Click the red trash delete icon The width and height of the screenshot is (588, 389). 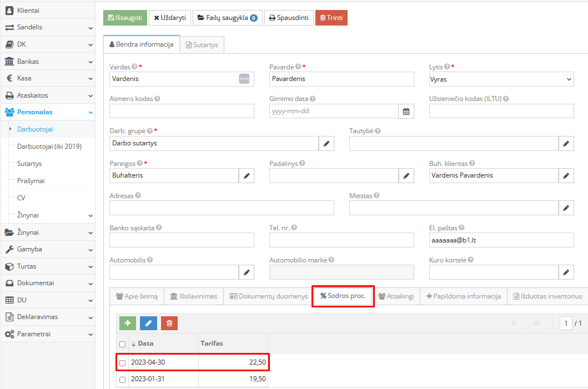[x=169, y=323]
